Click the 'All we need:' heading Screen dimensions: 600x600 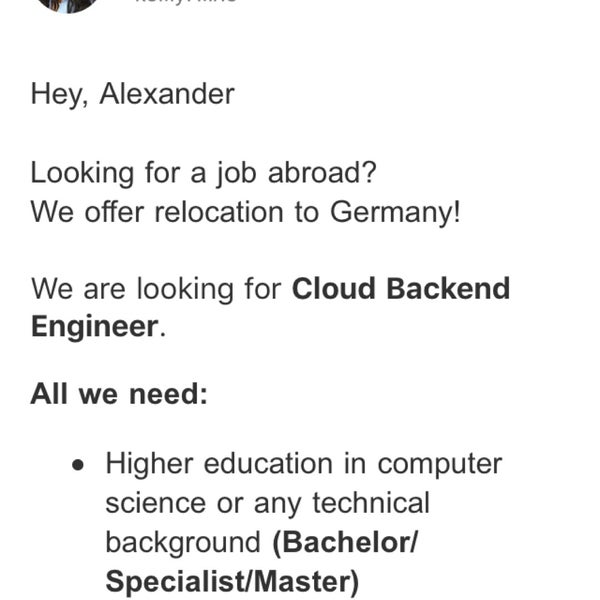tap(119, 394)
